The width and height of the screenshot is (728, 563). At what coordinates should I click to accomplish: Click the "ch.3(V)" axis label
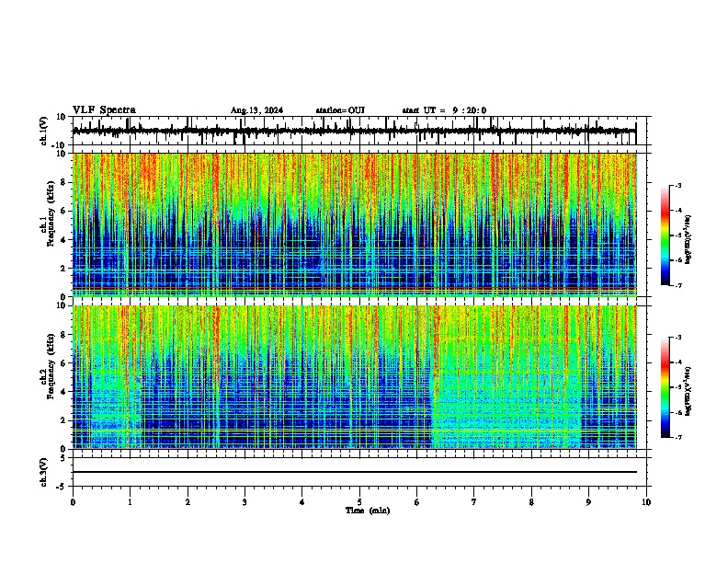pos(44,473)
